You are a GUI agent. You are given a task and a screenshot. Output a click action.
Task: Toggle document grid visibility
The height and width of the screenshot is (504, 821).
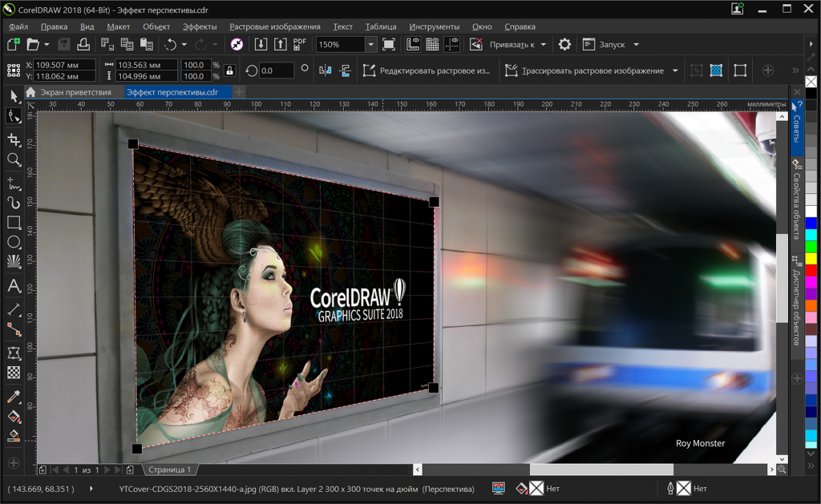[432, 45]
